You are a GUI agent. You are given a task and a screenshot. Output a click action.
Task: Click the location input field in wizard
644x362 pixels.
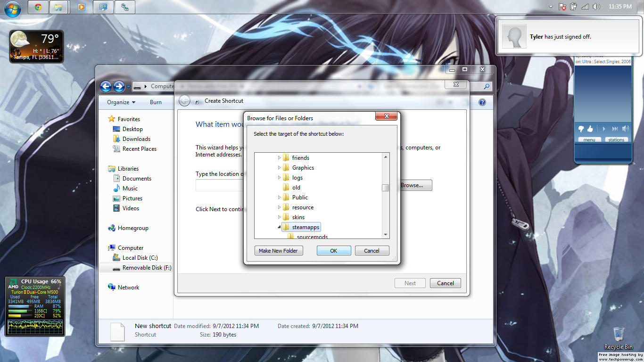[220, 185]
